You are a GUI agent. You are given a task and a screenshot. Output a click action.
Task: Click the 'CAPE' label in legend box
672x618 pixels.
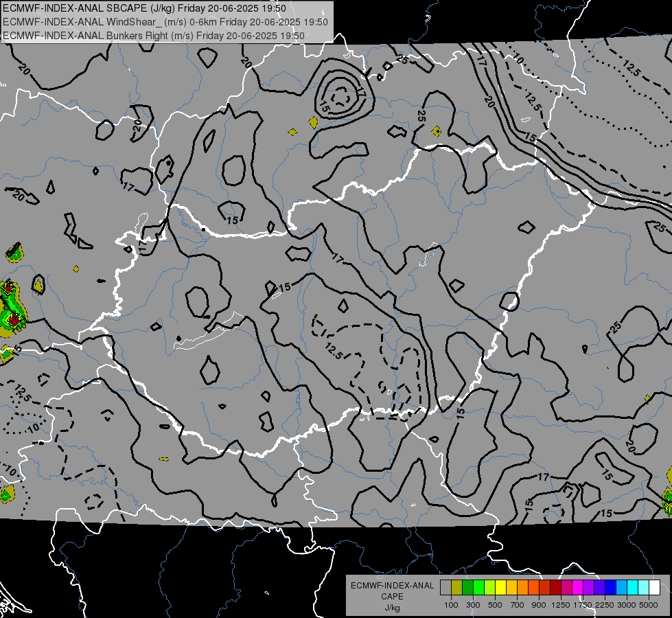click(x=392, y=597)
